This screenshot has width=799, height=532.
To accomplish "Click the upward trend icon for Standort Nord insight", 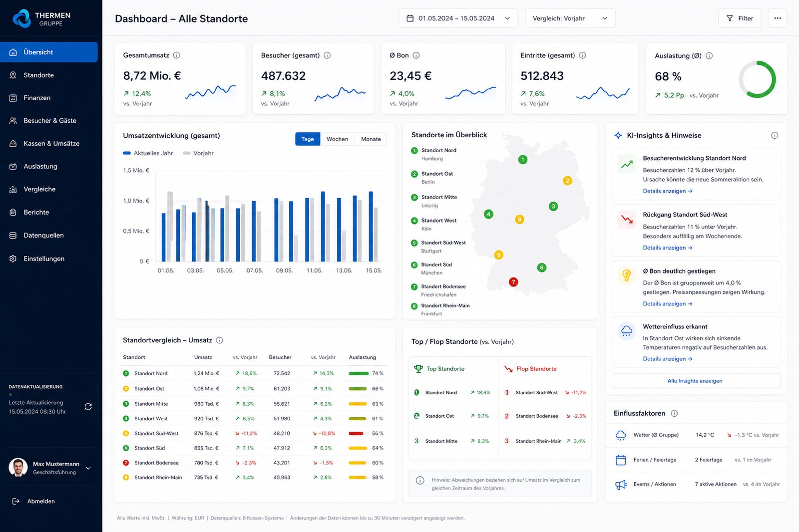I will coord(627,164).
